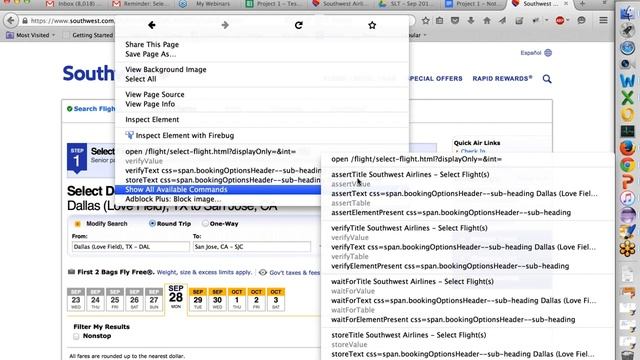Open Chrome from the dock

coord(628,165)
